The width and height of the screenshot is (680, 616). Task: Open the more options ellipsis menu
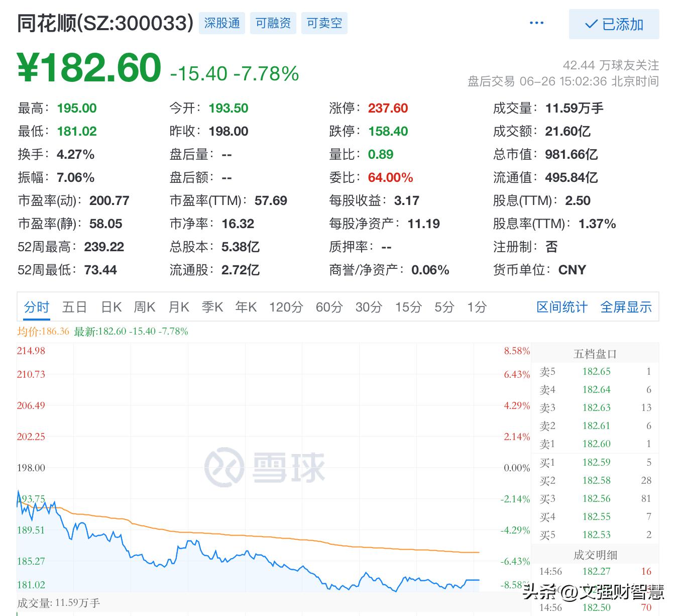tap(537, 23)
